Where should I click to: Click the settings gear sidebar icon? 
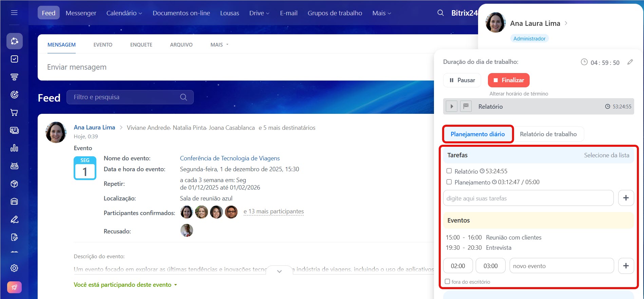tap(14, 268)
